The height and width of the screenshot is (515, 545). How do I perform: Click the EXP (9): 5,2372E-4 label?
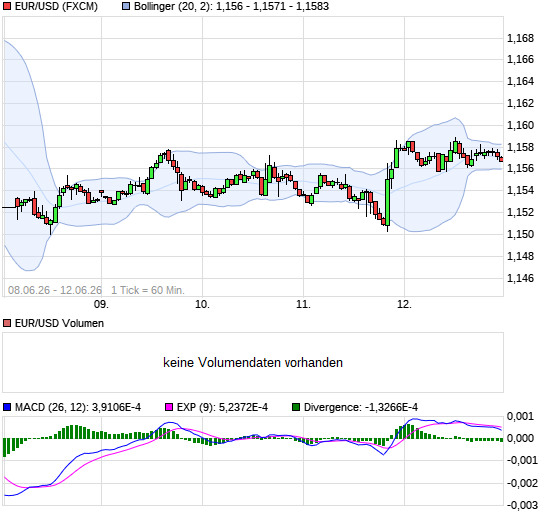pos(222,407)
